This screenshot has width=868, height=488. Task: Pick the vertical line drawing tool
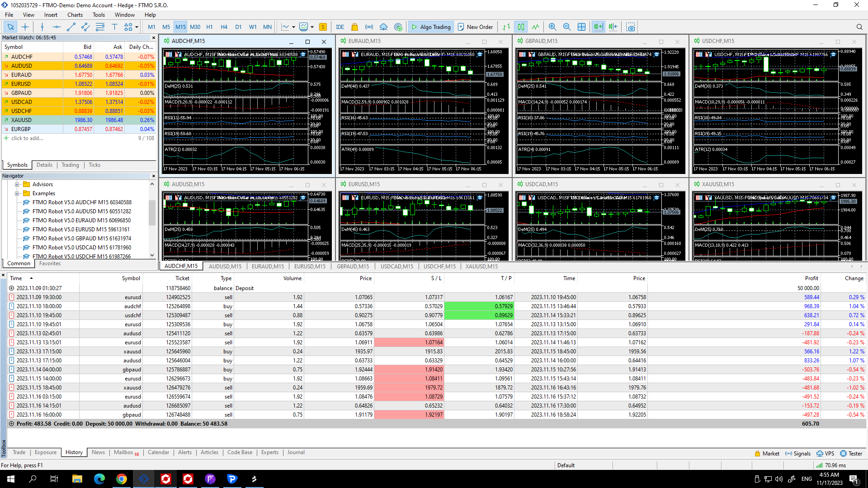pos(42,27)
